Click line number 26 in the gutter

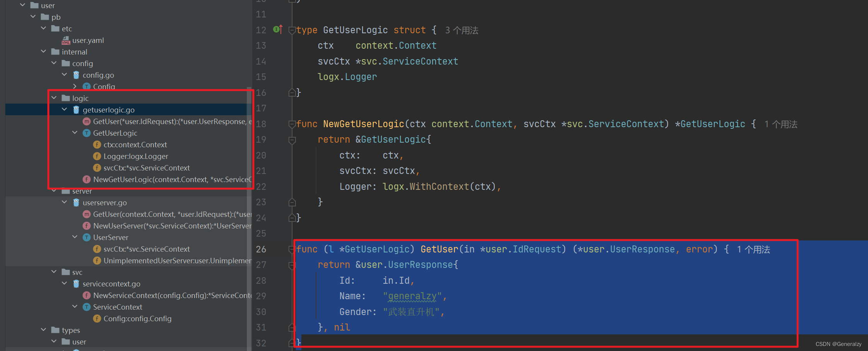coord(261,249)
